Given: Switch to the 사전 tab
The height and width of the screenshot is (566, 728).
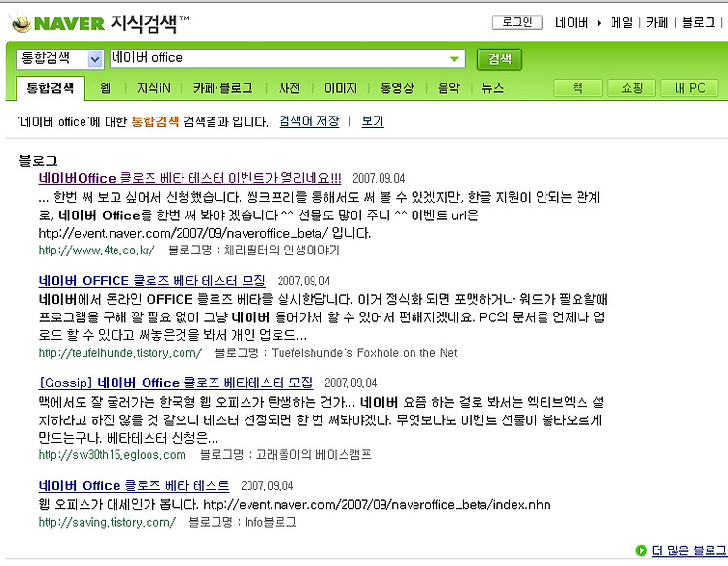Looking at the screenshot, I should coord(289,88).
